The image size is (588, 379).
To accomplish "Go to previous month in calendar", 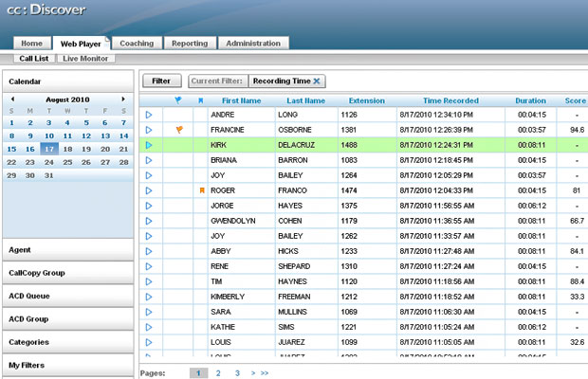I will [12, 99].
